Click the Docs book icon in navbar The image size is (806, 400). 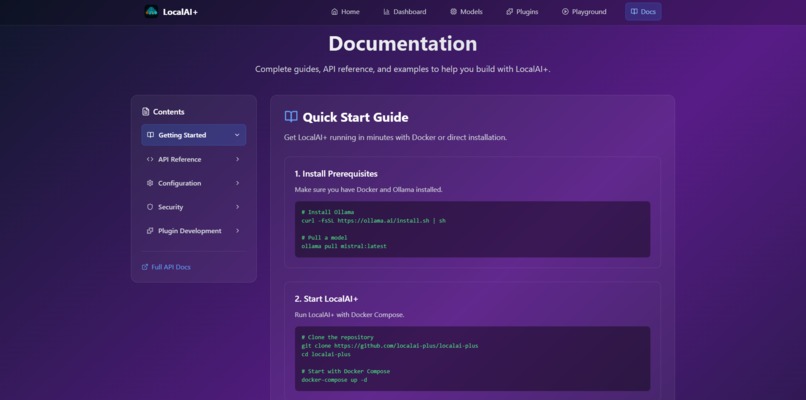pyautogui.click(x=634, y=11)
